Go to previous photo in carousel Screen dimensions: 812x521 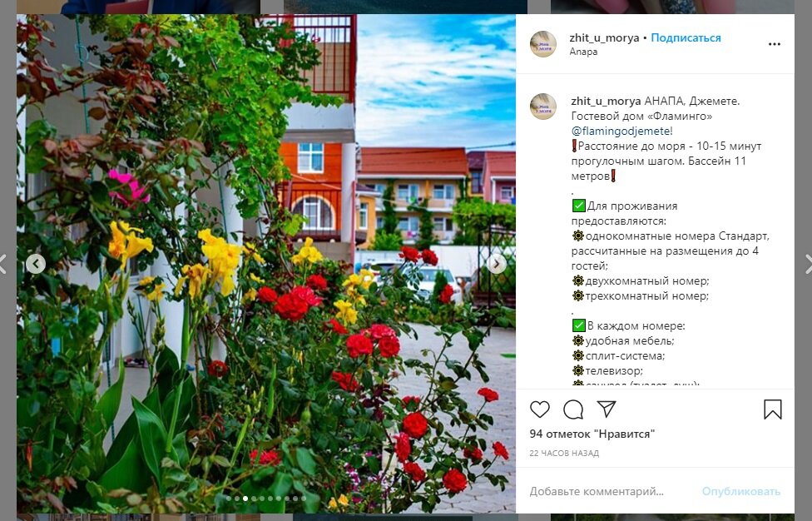(36, 264)
